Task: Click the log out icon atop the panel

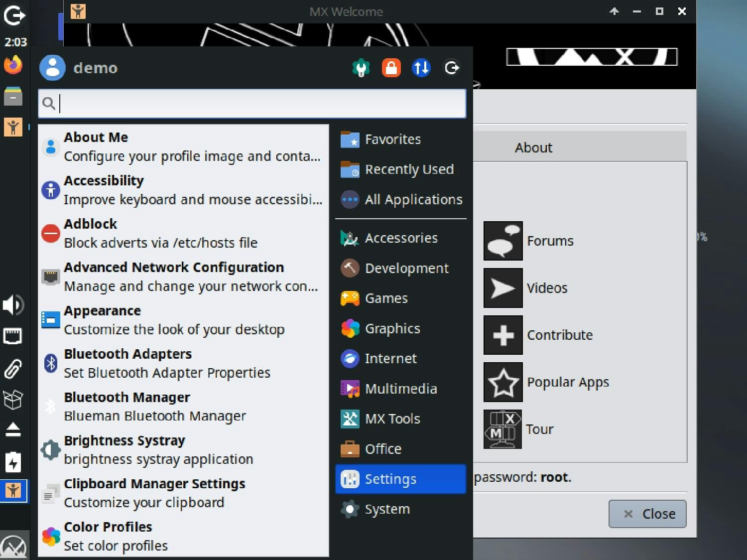Action: (13, 15)
